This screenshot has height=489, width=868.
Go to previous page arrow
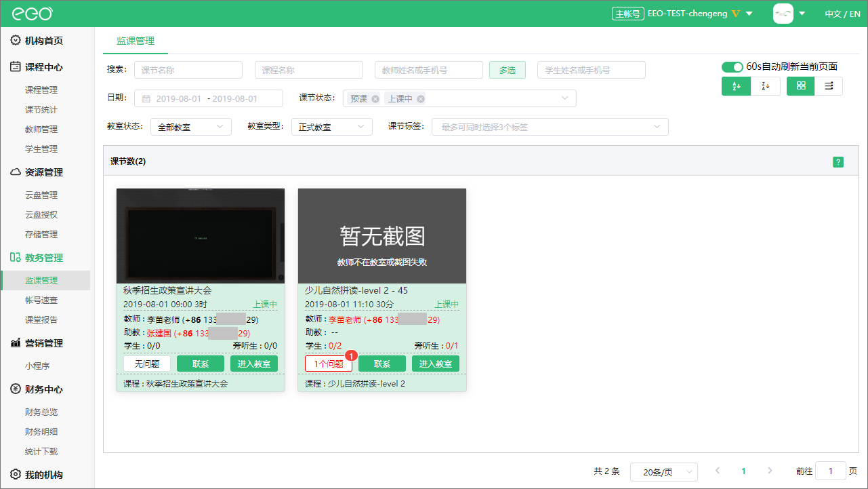[x=718, y=471]
